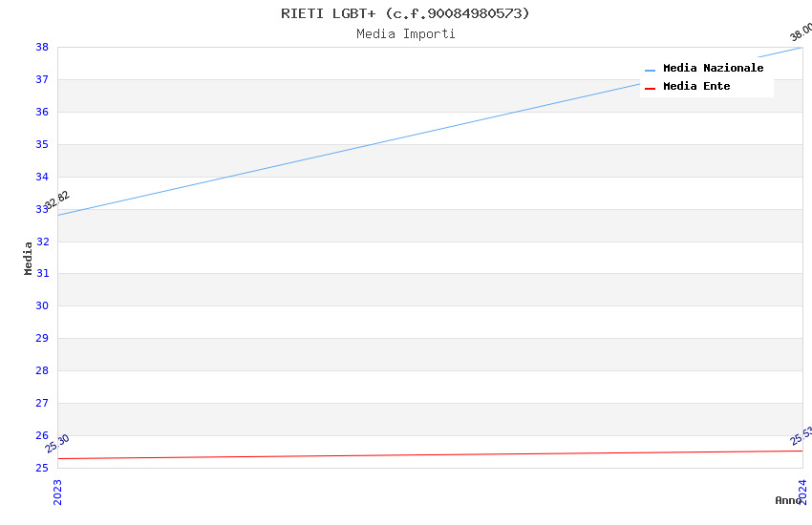Click the 25.53 data point label
This screenshot has height=525, width=812.
click(x=801, y=435)
